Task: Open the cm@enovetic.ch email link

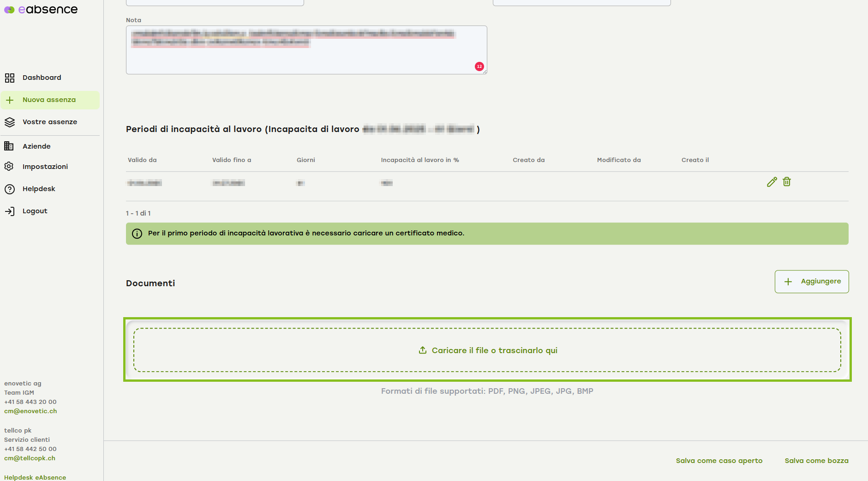Action: pyautogui.click(x=30, y=411)
